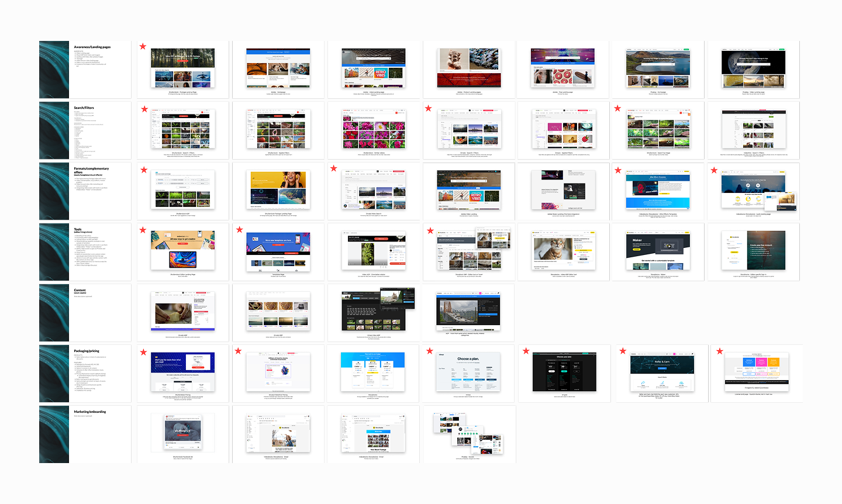Select the Adobe Homepage screenshot card
This screenshot has height=504, width=842.
pyautogui.click(x=278, y=68)
